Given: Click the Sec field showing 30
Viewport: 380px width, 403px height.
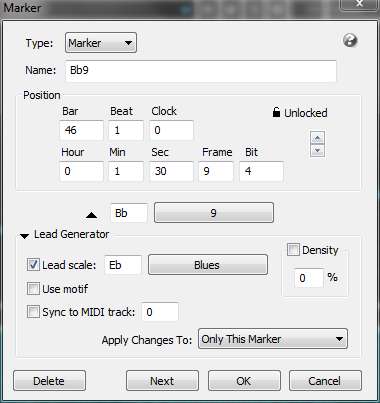Looking at the screenshot, I should point(171,171).
